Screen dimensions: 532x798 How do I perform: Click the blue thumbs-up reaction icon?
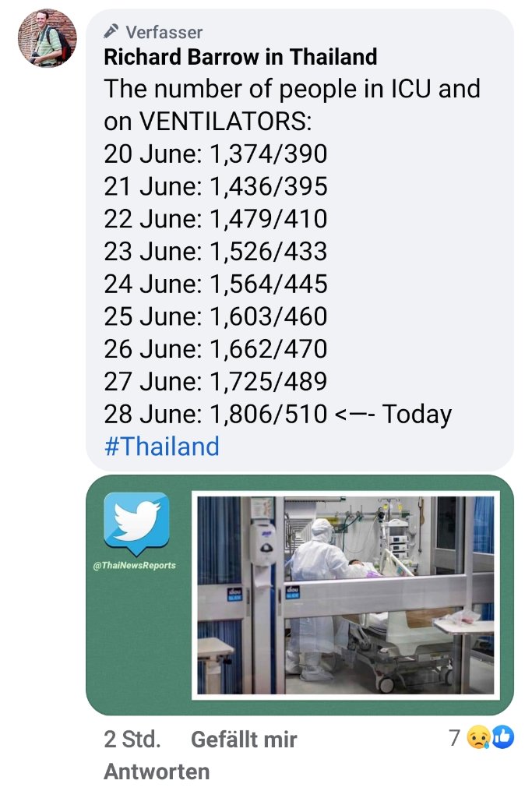tap(502, 737)
